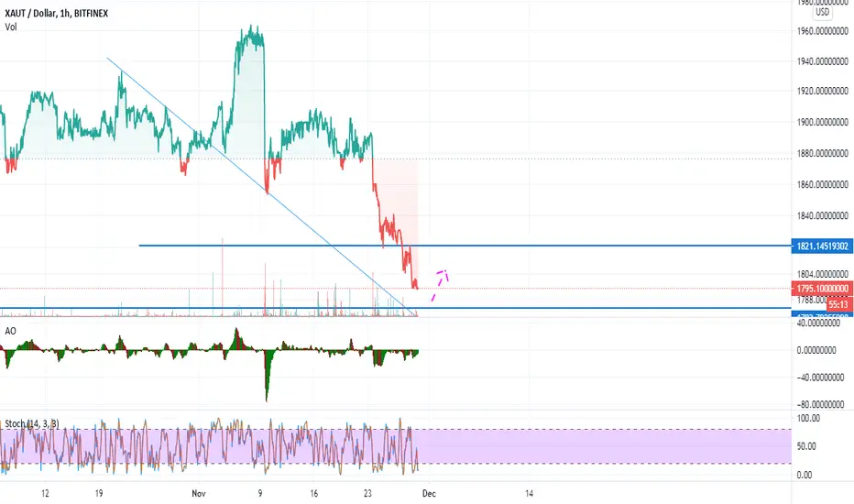
Task: Click the 12 date on time axis
Action: pyautogui.click(x=45, y=494)
